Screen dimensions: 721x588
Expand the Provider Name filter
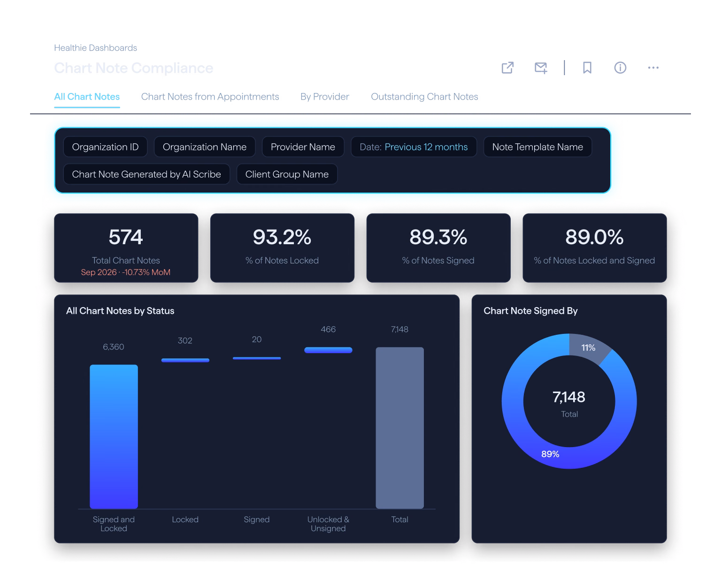[x=303, y=147]
